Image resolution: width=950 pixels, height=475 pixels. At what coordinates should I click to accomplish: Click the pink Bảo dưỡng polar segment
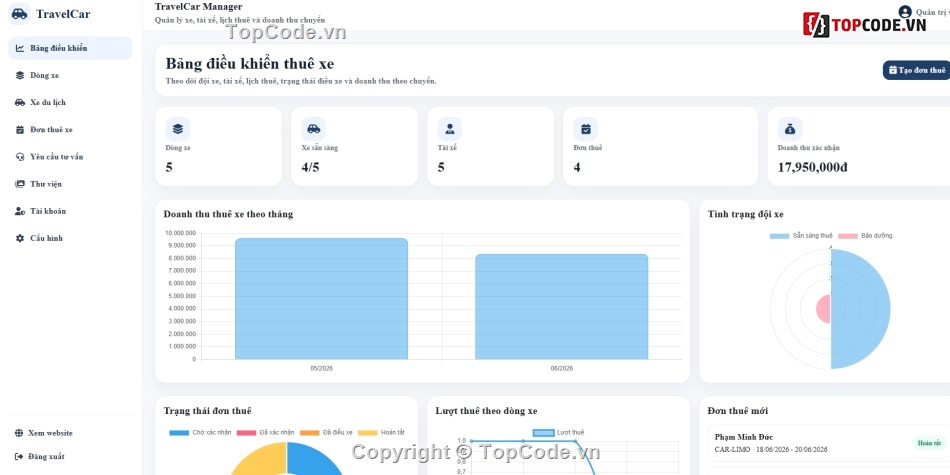[823, 309]
